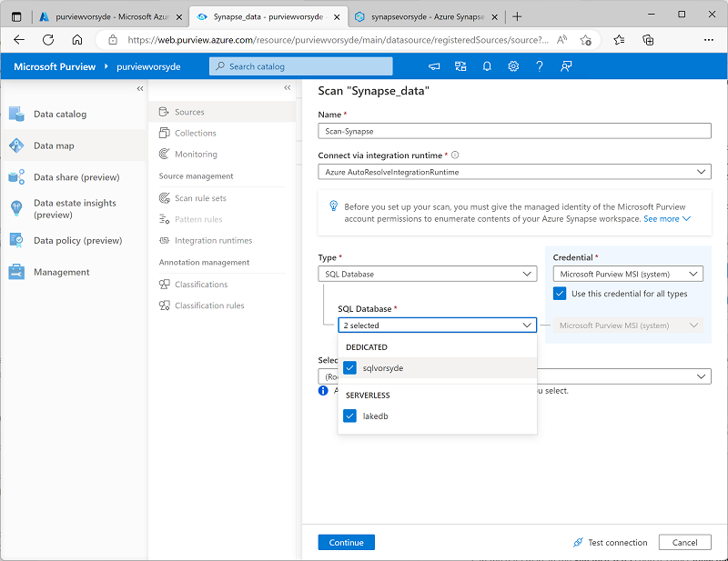This screenshot has height=561, width=728.
Task: Click the Search catalog box
Action: 301,66
